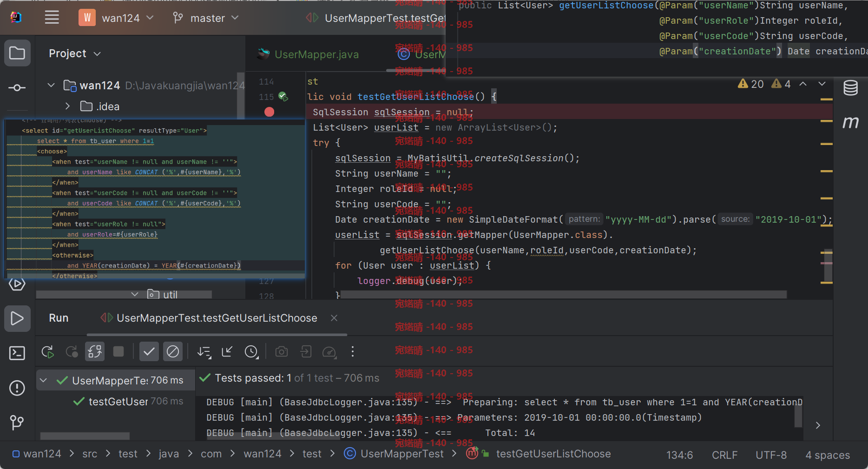Open the Commit tool window

pos(17,87)
